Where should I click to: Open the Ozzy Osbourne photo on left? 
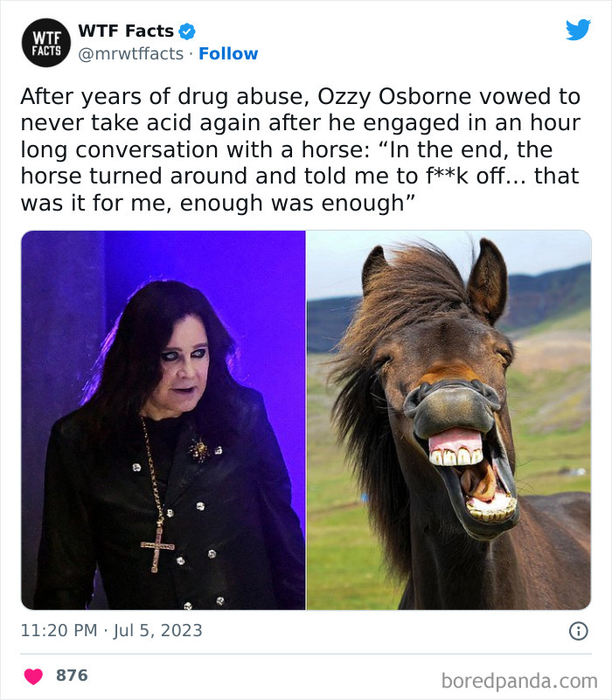[163, 419]
